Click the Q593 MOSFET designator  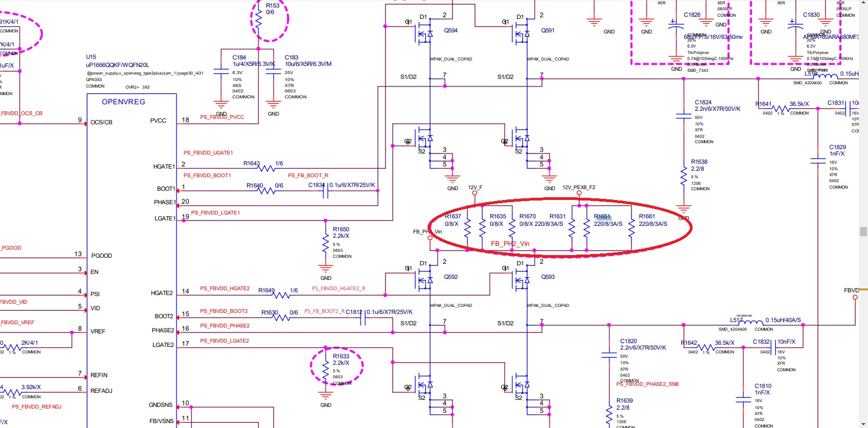coord(548,277)
